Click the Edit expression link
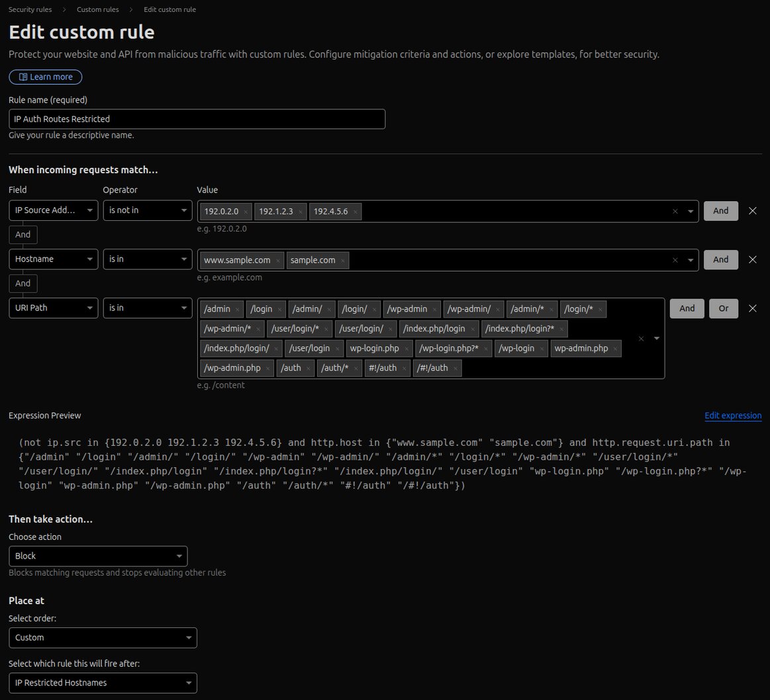Screen dimensions: 770x700 point(733,416)
